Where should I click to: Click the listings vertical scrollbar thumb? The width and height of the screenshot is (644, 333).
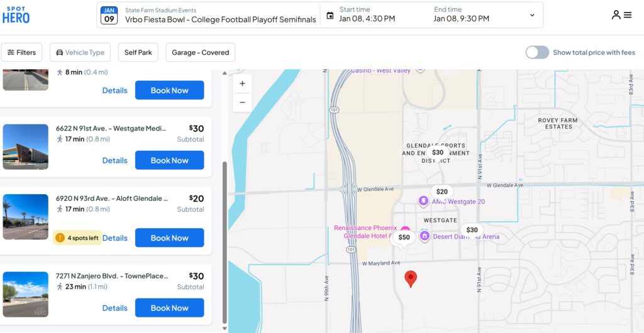tap(225, 243)
